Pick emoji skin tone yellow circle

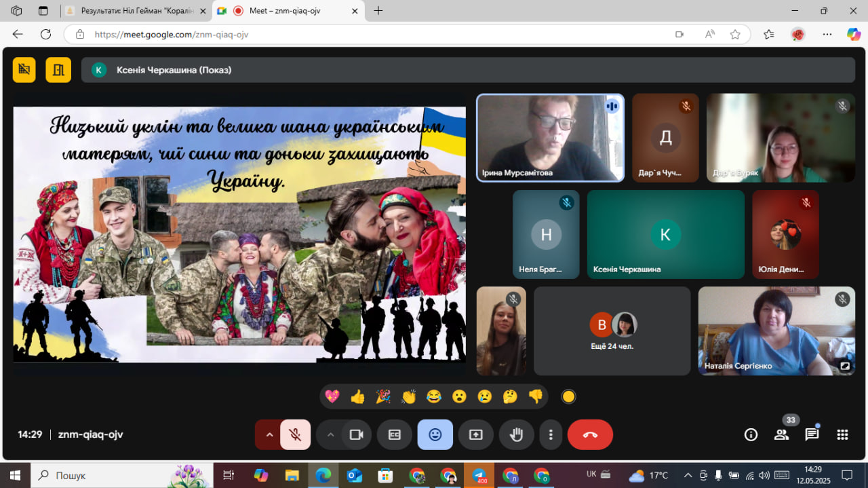[x=569, y=396]
